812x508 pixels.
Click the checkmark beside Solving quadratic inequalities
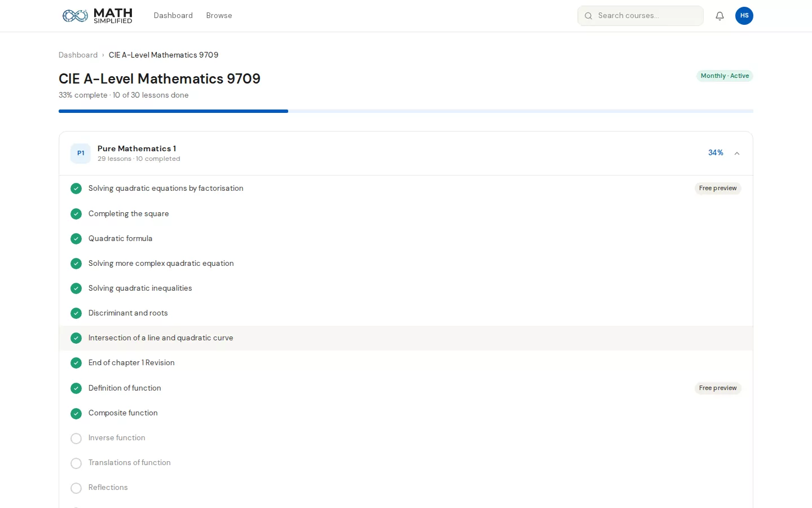pyautogui.click(x=76, y=288)
